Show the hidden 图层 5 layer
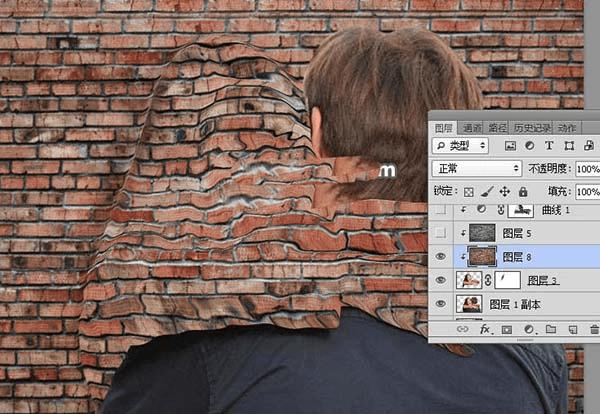The width and height of the screenshot is (600, 414). point(441,233)
